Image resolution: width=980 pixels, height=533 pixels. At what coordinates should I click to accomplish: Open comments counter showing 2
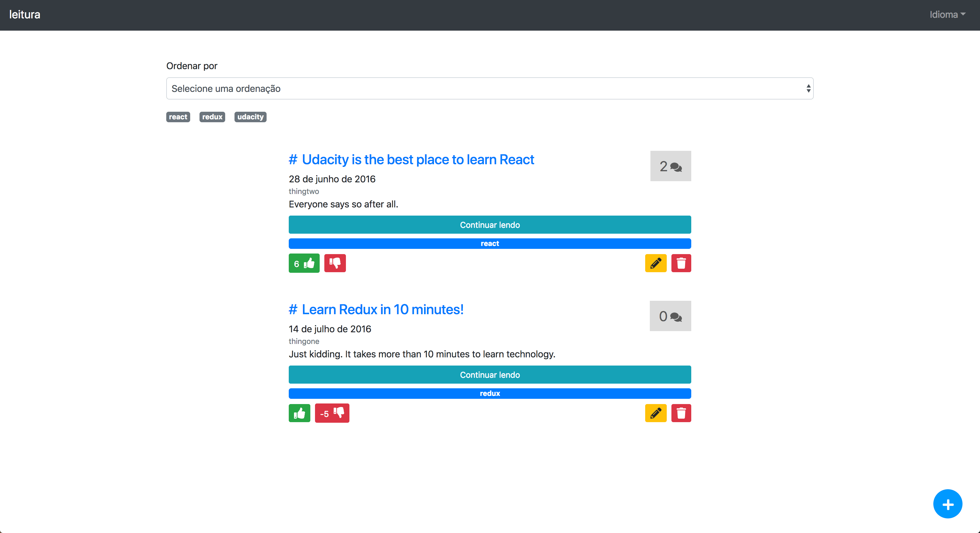(670, 166)
